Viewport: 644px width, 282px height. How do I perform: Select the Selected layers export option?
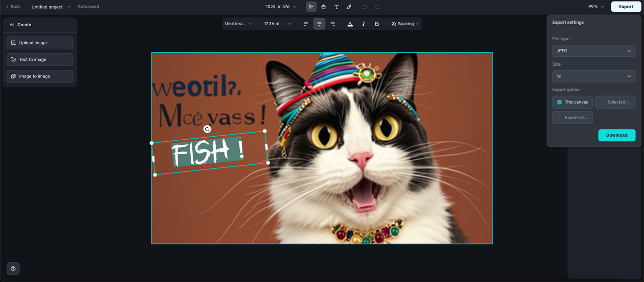click(615, 102)
